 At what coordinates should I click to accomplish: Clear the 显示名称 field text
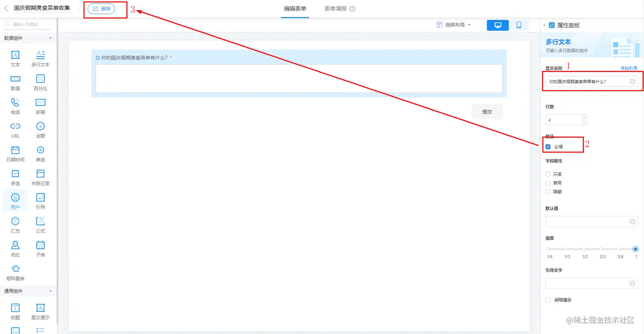632,81
